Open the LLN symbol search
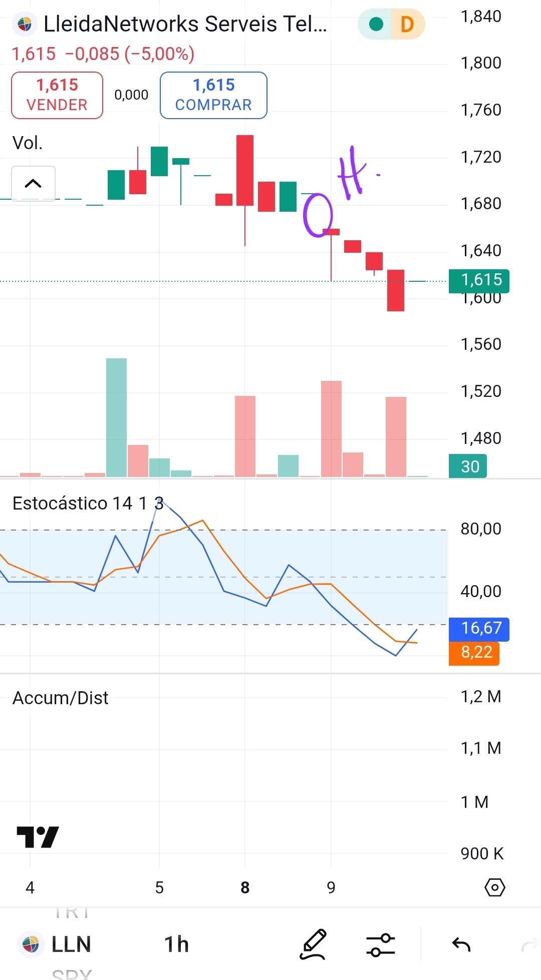The image size is (541, 980). coord(71,944)
